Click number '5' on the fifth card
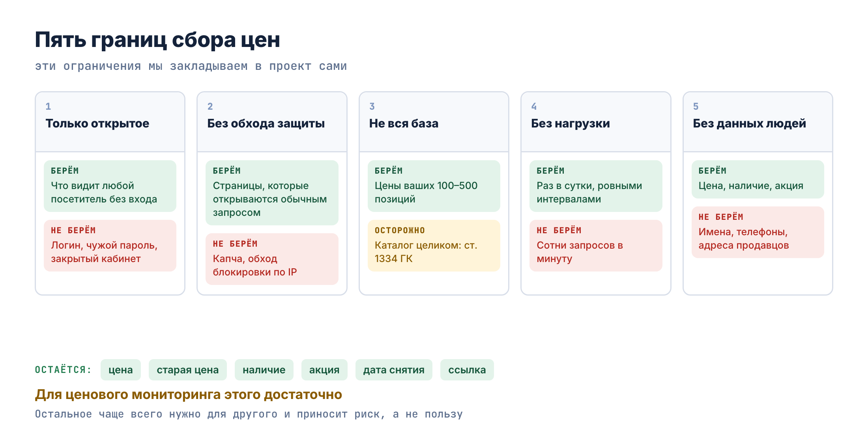This screenshot has height=442, width=868. [696, 106]
